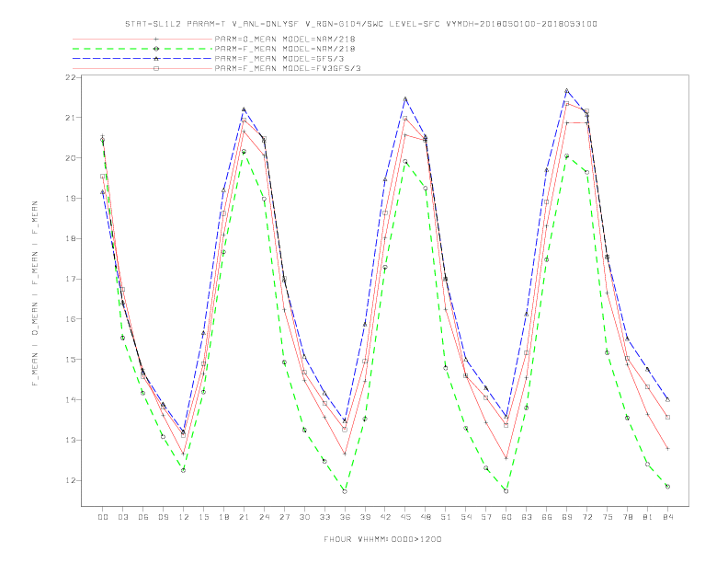Screen dimensions: 728x563
Task: Select legend entry PARM=F_MEAN MODEL=FV3GFS/3
Action: [x=288, y=68]
